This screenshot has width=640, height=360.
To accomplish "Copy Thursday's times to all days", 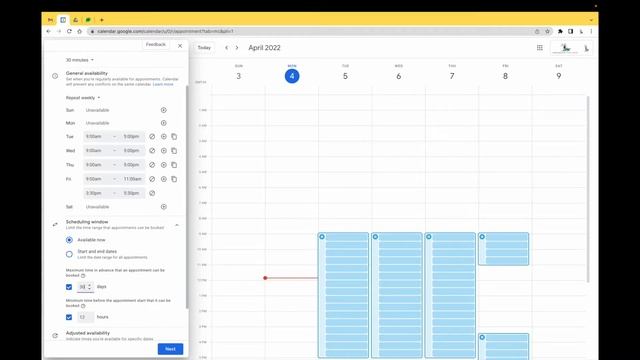I will point(174,165).
